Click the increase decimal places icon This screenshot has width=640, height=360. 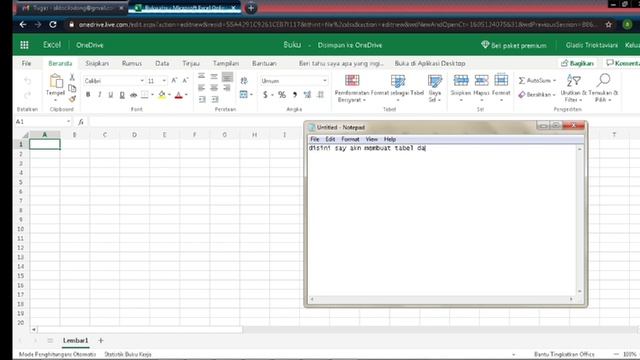click(307, 95)
